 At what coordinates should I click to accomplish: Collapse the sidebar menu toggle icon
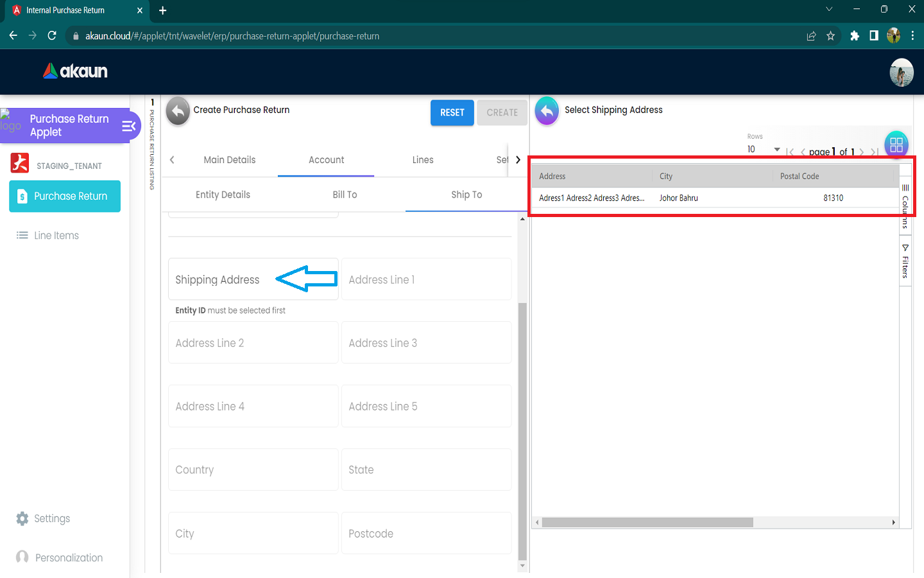click(x=128, y=126)
